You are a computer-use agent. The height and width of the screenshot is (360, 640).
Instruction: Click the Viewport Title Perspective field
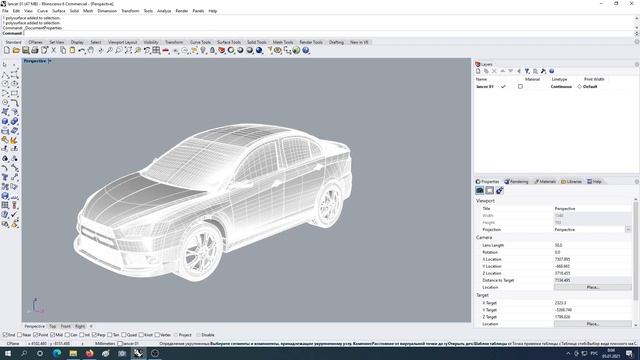tap(592, 209)
